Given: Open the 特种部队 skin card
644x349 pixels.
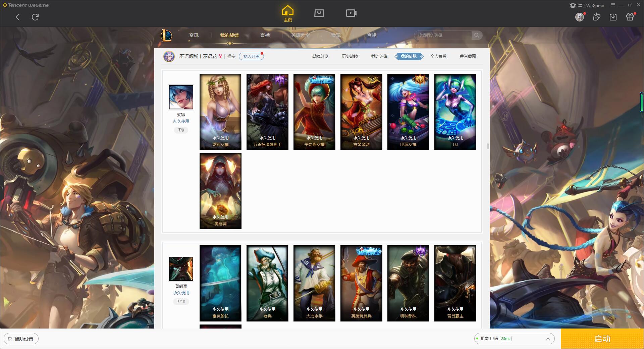Looking at the screenshot, I should [408, 283].
